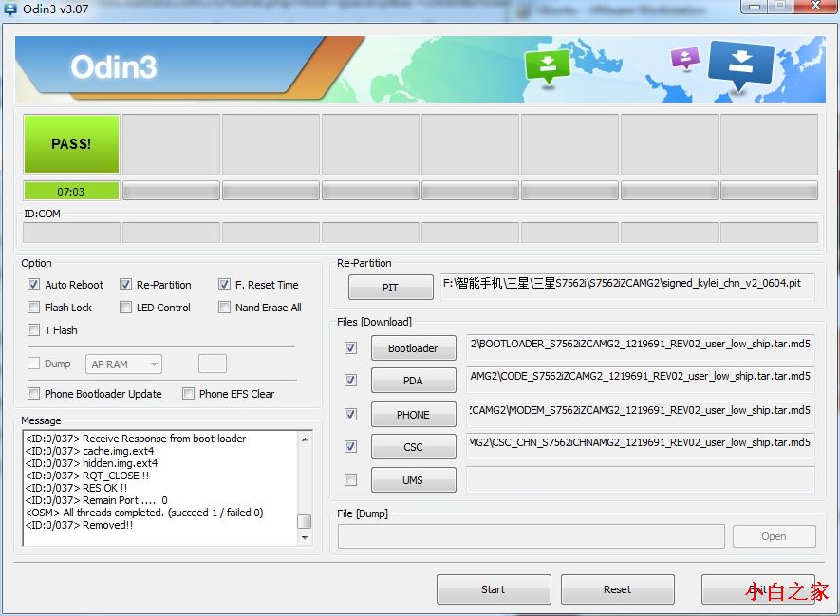Click the 'hidden.img.ext4' log line

coord(91,463)
